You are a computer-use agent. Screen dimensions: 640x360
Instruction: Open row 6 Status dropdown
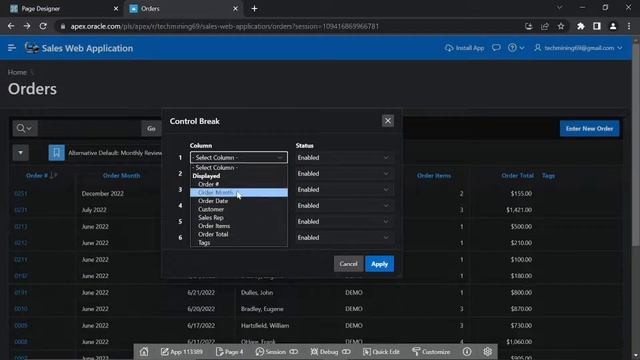click(x=344, y=237)
